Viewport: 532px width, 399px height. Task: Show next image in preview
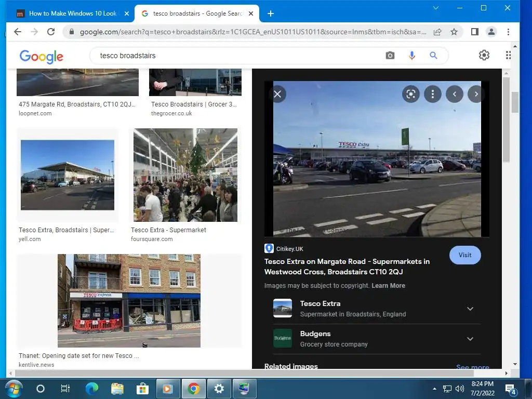(476, 94)
